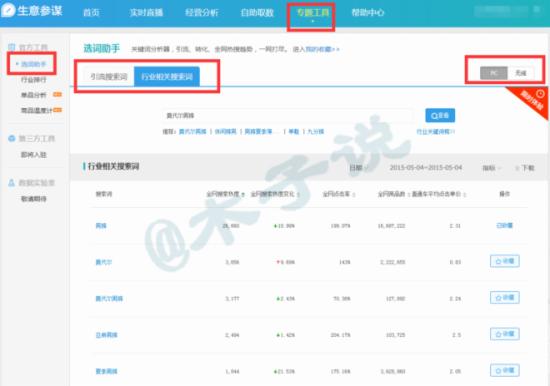
Task: Toggle the view to 无线
Action: [521, 73]
